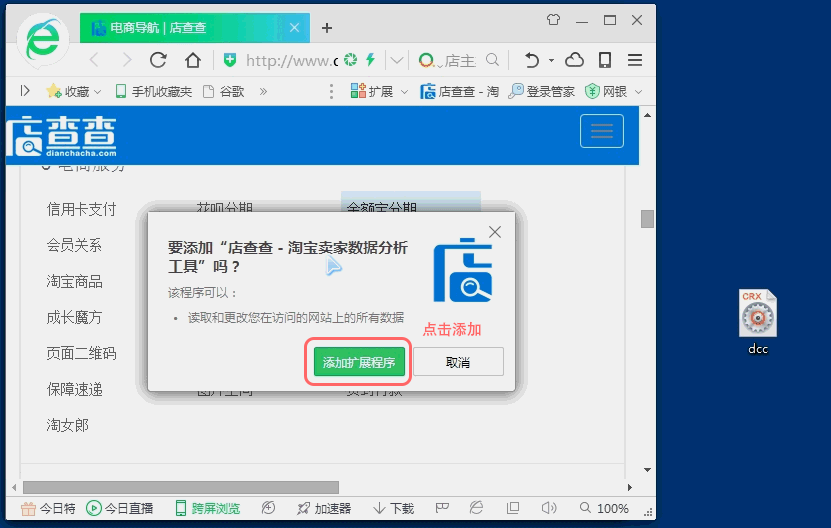Open the 淘女郎 link
The image size is (831, 528).
tap(67, 425)
